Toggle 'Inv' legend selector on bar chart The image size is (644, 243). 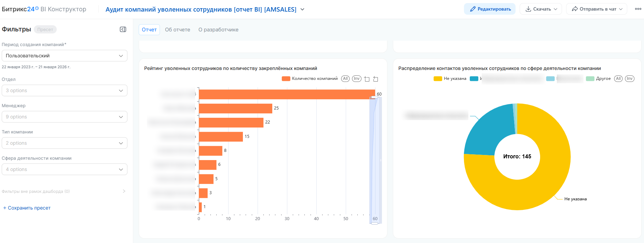(357, 78)
